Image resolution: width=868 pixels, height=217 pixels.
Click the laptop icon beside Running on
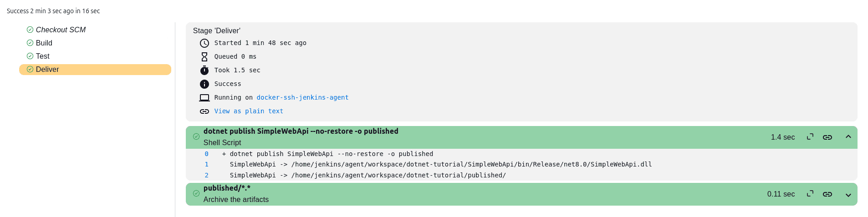[x=204, y=98]
